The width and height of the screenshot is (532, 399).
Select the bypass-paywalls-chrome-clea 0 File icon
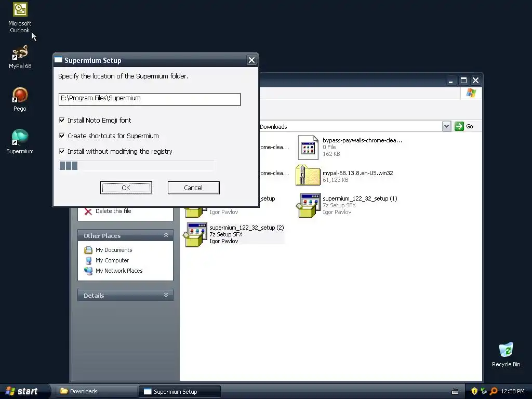click(308, 147)
